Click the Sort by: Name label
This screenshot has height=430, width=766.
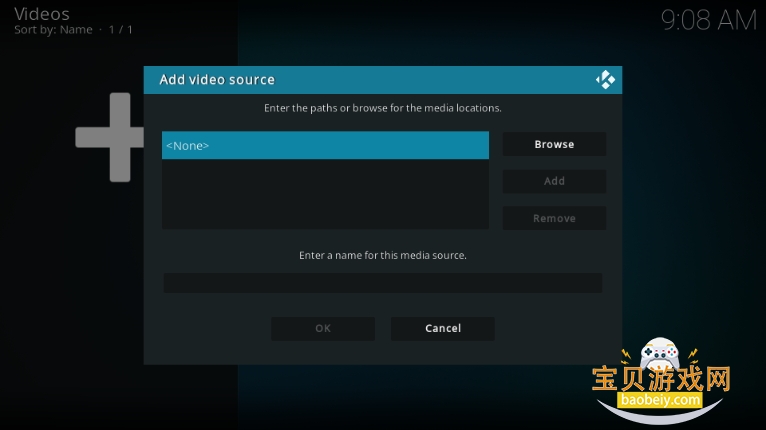click(x=53, y=30)
